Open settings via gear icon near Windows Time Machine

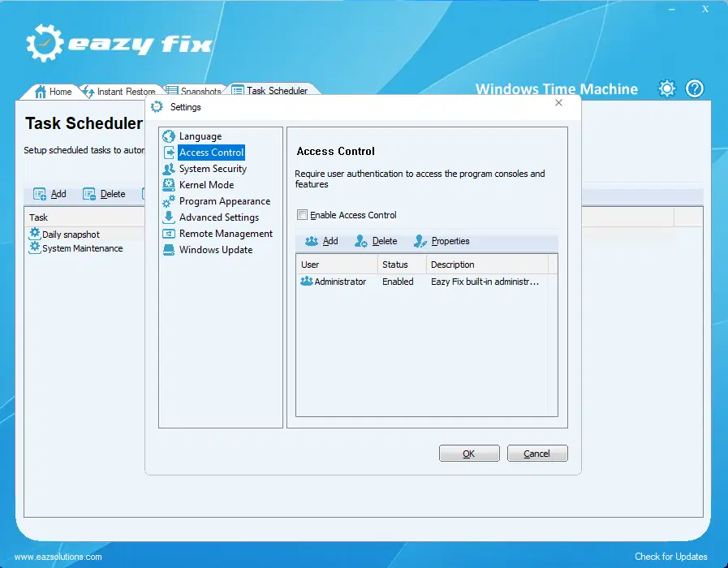pyautogui.click(x=666, y=88)
